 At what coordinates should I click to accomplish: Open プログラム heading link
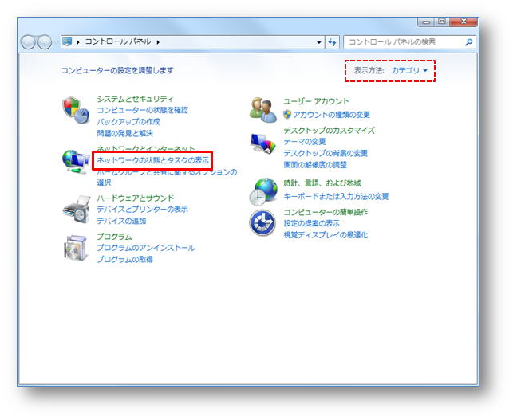(114, 237)
